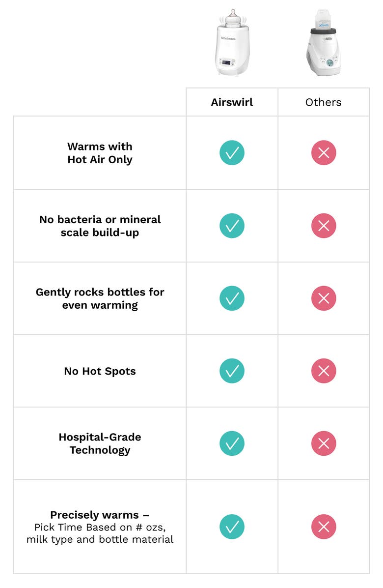Click the "No Hot Spots" feature label
The width and height of the screenshot is (383, 588).
pyautogui.click(x=100, y=371)
